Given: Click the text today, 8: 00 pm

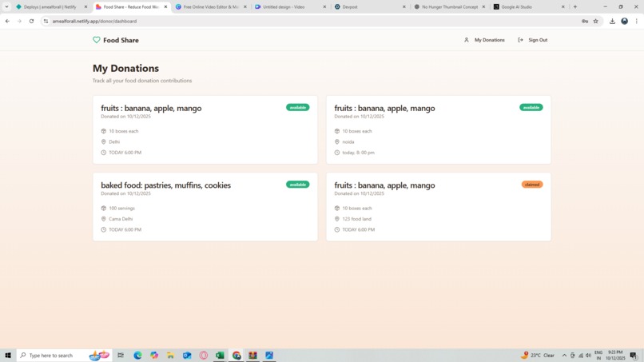Looking at the screenshot, I should click(358, 153).
